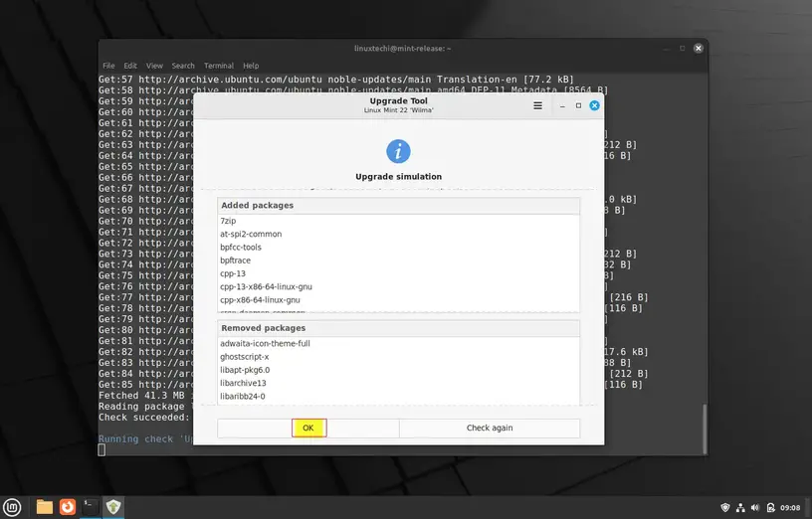Open the terminal Edit menu
812x519 pixels.
coord(130,66)
